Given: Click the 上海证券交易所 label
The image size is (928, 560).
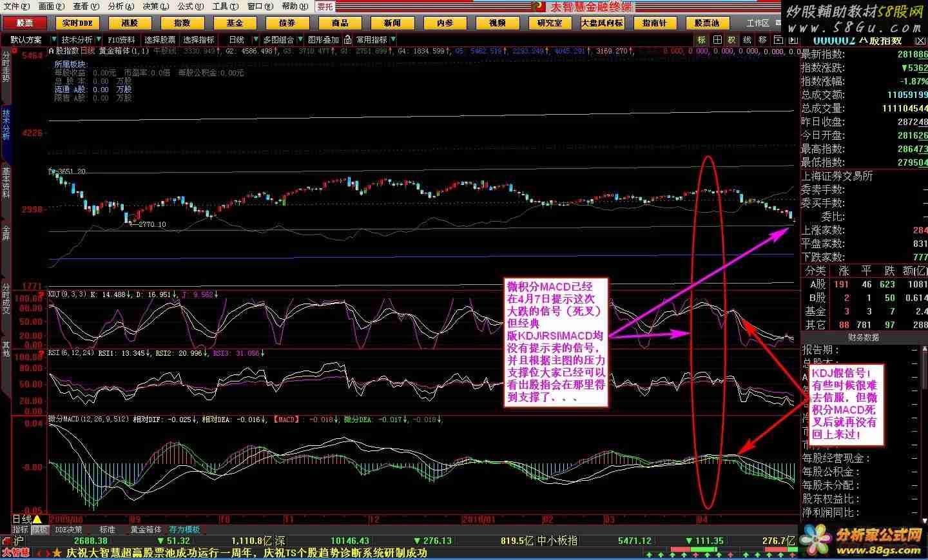Looking at the screenshot, I should (837, 176).
